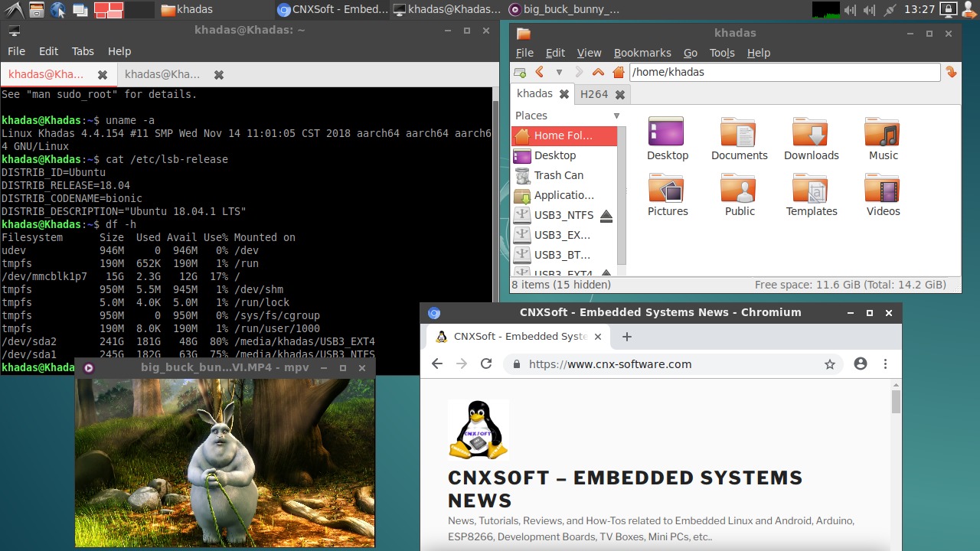Open the CPU usage monitor in panel
The width and height of the screenshot is (980, 551).
(825, 10)
